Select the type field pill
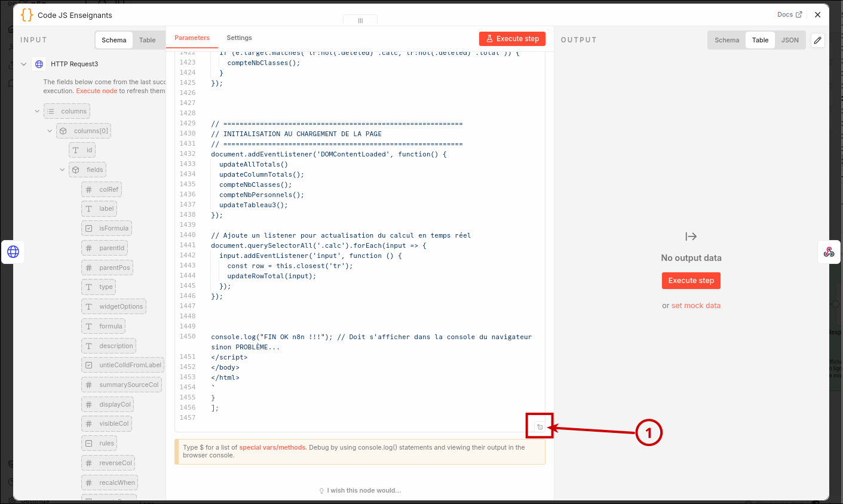This screenshot has width=843, height=504. [x=99, y=287]
